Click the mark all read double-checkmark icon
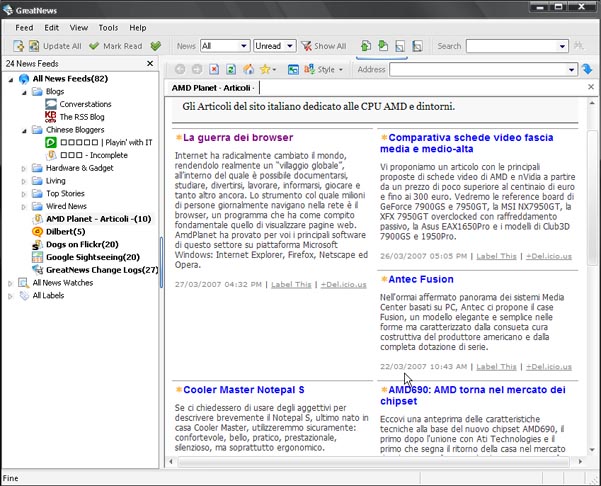The height and width of the screenshot is (486, 601). click(155, 46)
